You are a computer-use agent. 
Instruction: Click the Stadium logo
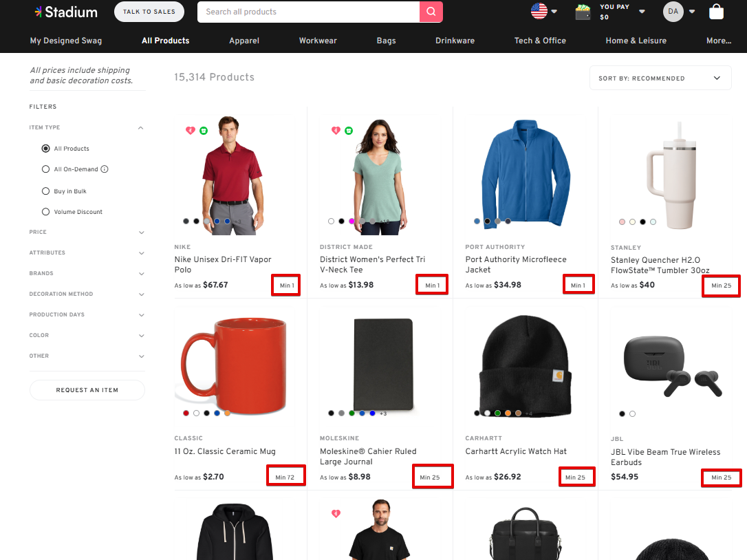coord(66,12)
